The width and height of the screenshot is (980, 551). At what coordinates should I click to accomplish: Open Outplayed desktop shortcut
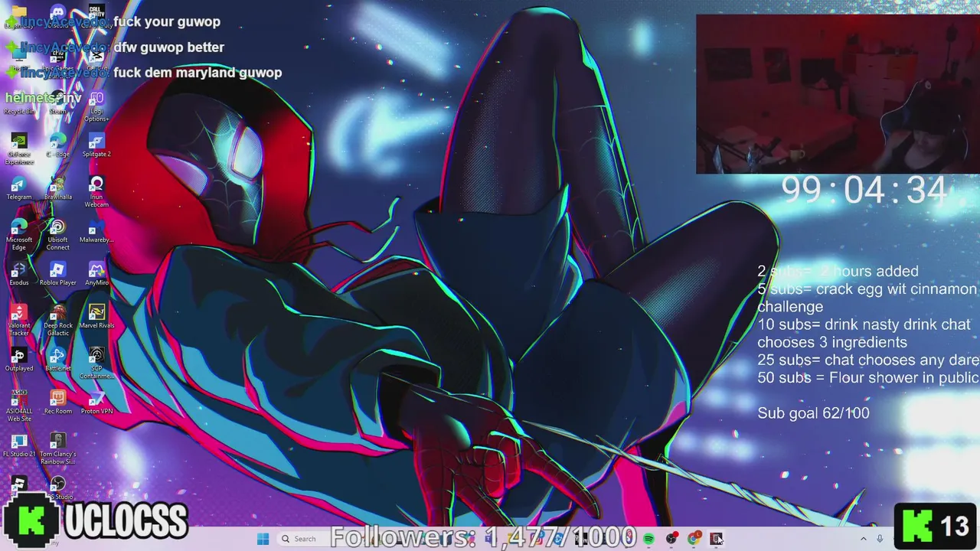point(19,359)
